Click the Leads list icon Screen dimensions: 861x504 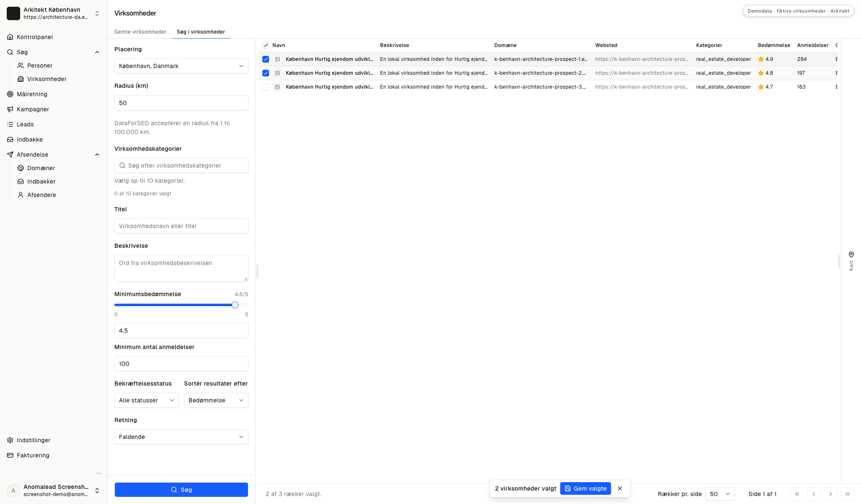[x=10, y=124]
